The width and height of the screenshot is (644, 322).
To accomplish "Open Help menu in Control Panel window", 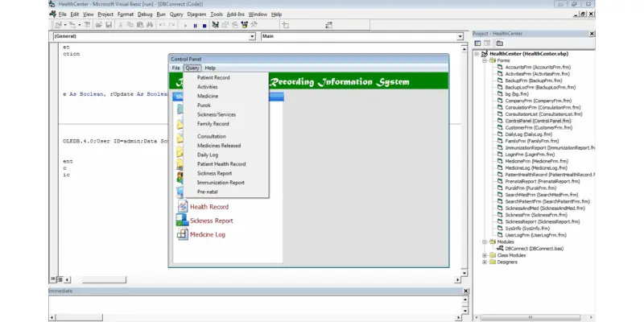I will 210,68.
